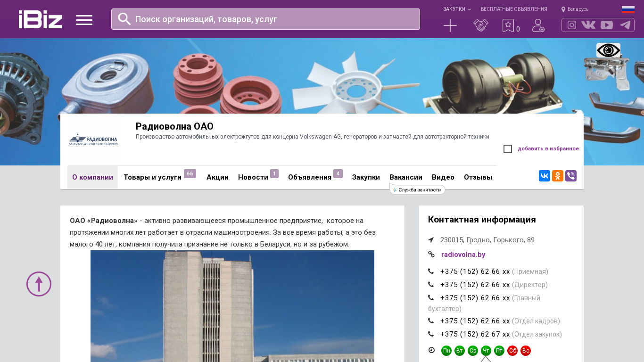The width and height of the screenshot is (644, 362).
Task: Switch language via the Russian flag icon
Action: [x=628, y=9]
